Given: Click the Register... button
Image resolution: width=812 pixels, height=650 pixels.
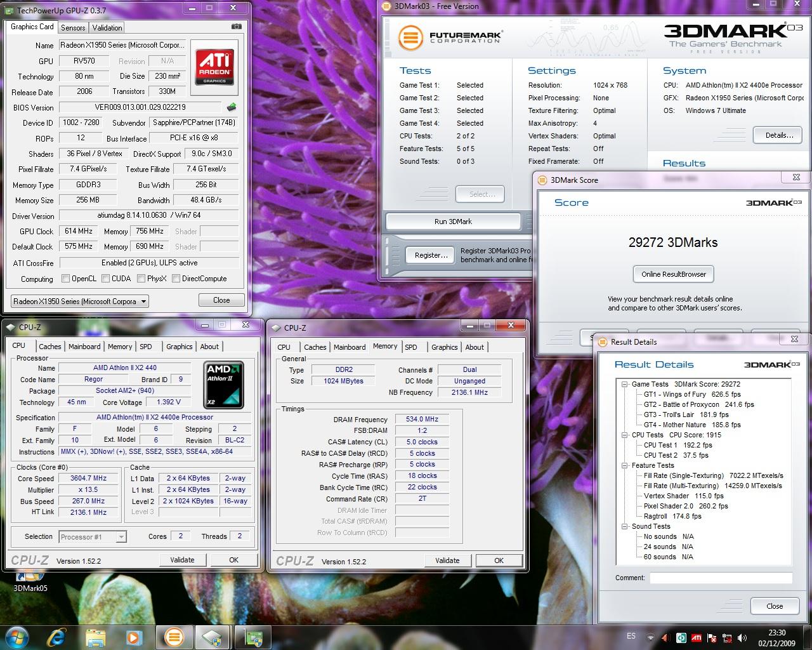Looking at the screenshot, I should 431,255.
